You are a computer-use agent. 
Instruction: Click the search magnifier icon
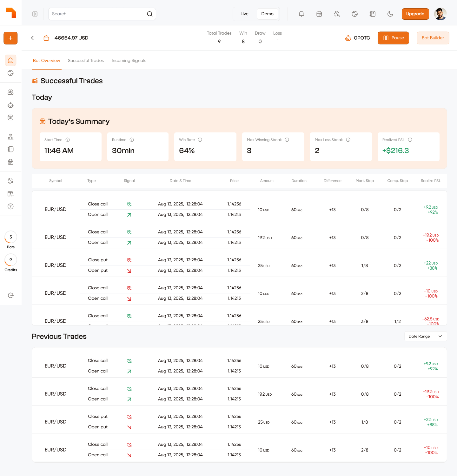point(150,14)
